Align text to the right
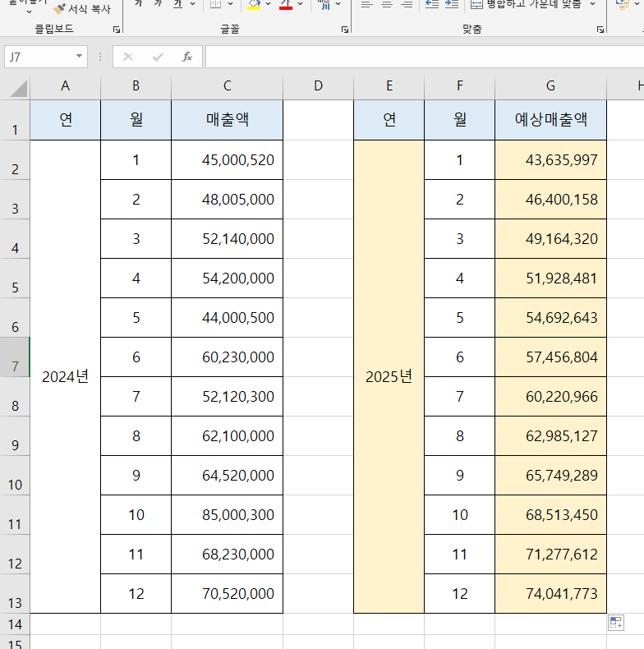The height and width of the screenshot is (649, 644). coord(407,4)
